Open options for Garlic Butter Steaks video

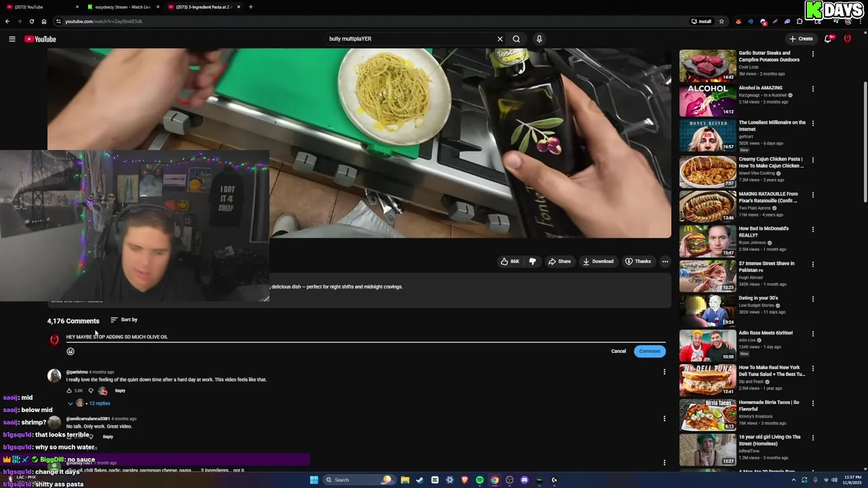[813, 54]
